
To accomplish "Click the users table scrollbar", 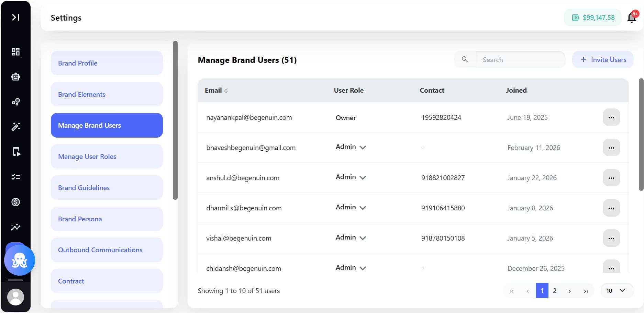I will [641, 135].
